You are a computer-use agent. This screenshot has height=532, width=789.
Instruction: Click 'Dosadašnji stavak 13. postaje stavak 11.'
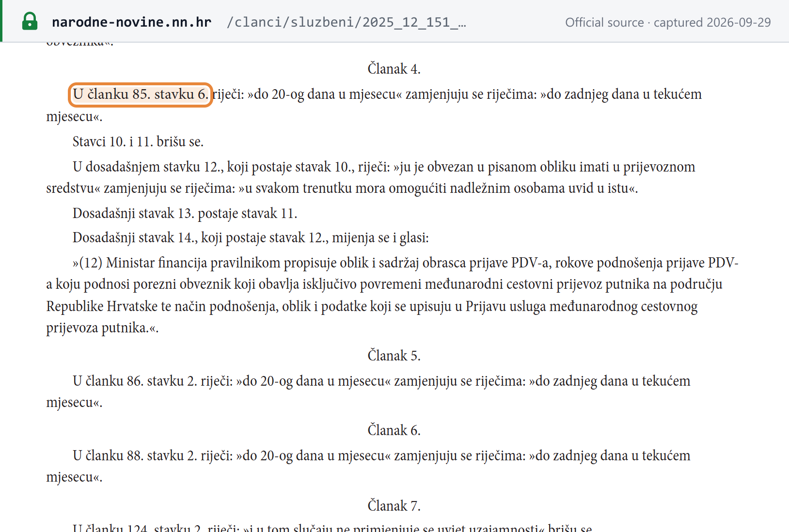pyautogui.click(x=185, y=213)
